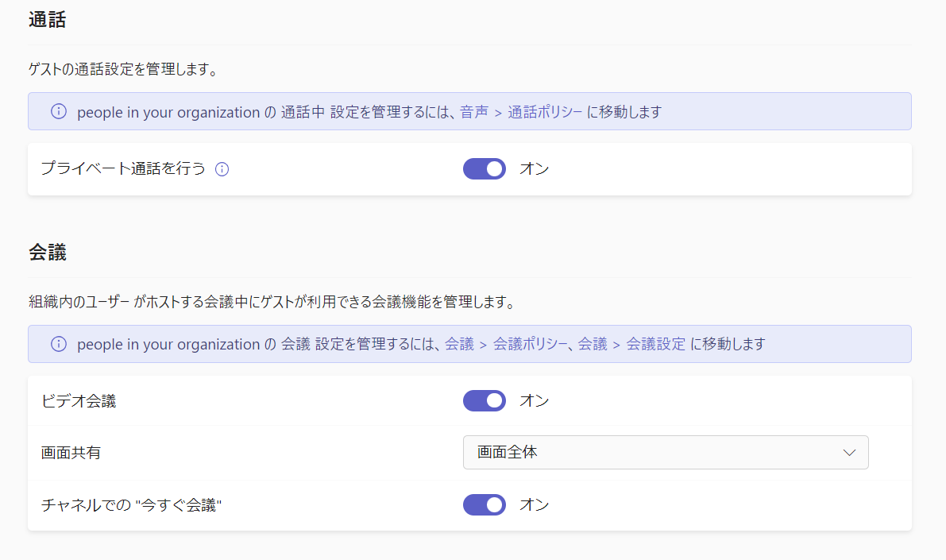Click the info icon in the calling banner
The width and height of the screenshot is (946, 560).
point(59,112)
